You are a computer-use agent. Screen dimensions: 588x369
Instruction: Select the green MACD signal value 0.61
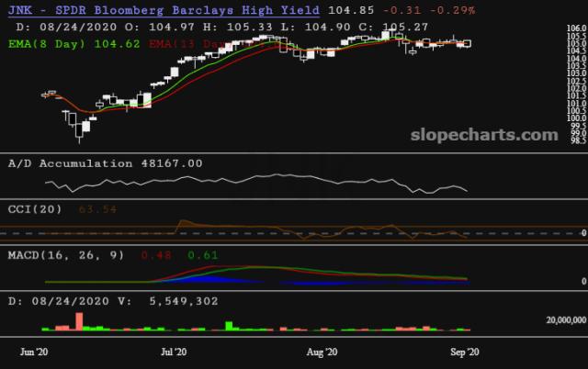click(202, 255)
